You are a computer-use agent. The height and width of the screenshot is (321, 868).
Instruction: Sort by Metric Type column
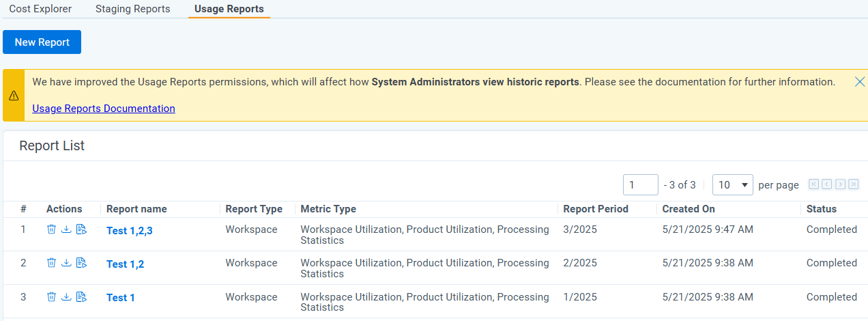pos(328,209)
